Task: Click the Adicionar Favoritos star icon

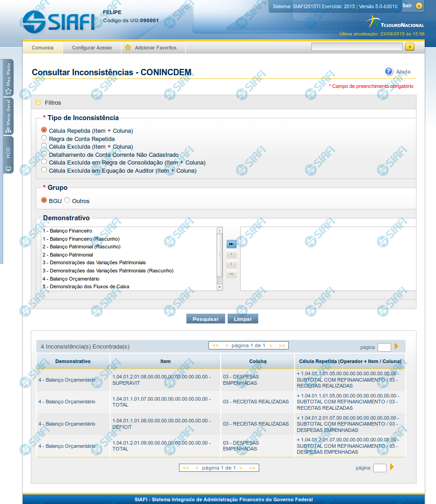Action: (128, 48)
